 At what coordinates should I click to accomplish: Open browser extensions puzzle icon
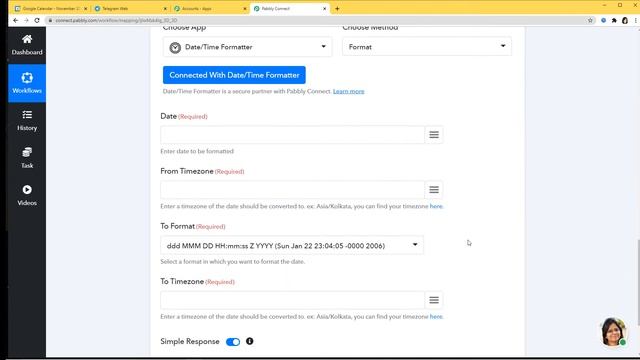point(614,20)
